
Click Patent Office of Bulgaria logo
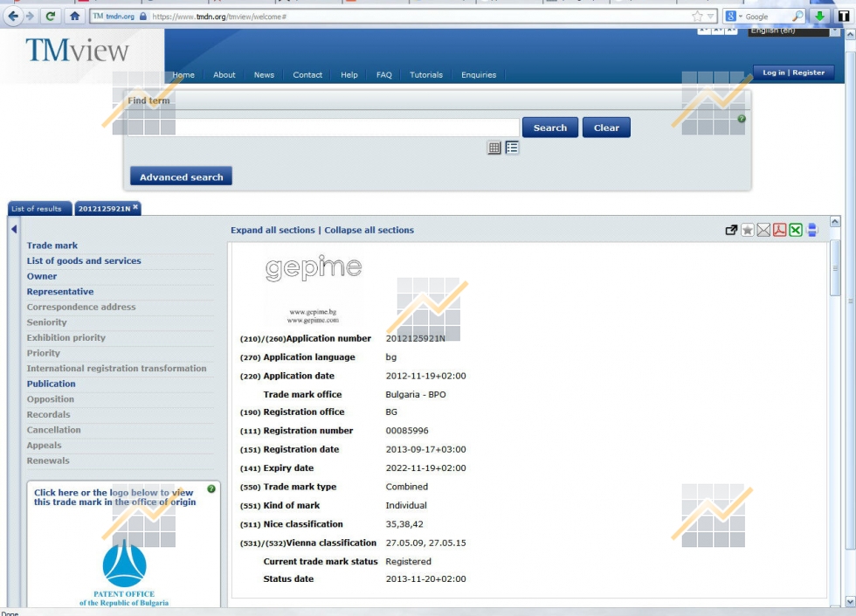[x=124, y=572]
